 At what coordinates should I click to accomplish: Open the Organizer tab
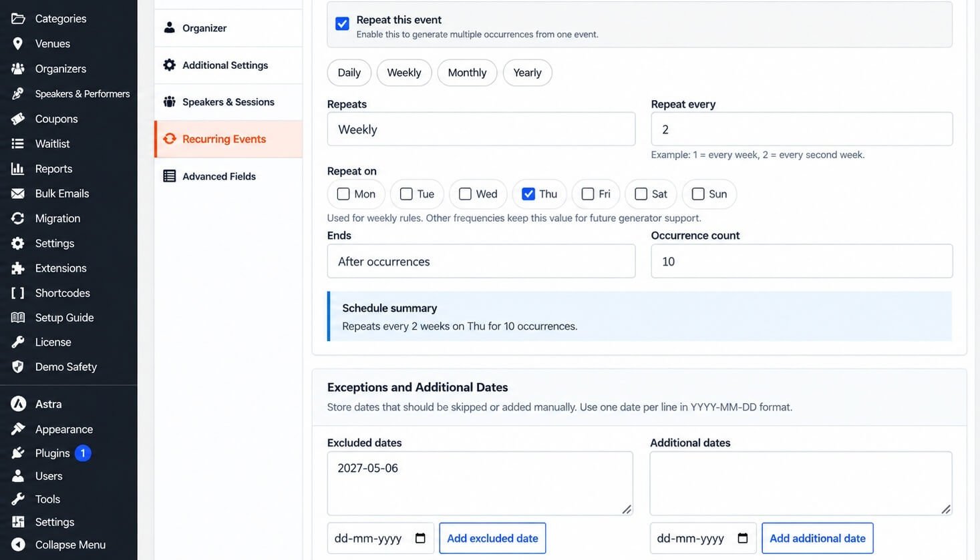[x=228, y=28]
